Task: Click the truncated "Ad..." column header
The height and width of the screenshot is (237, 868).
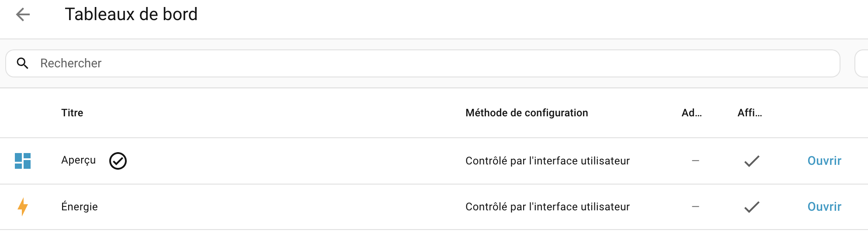Action: (691, 113)
